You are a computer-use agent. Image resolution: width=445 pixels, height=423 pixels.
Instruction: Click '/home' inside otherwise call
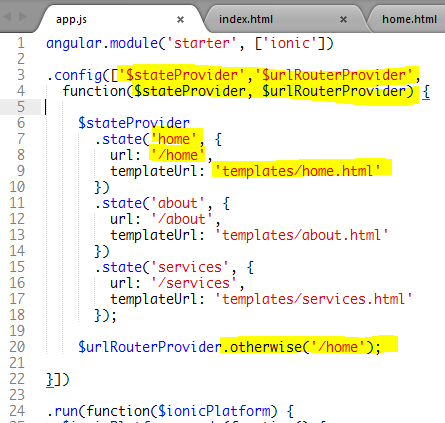coord(338,347)
